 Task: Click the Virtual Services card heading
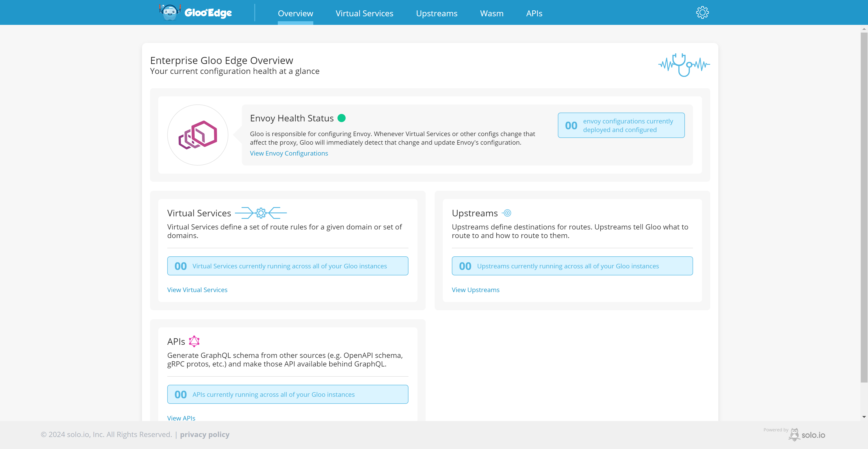click(x=199, y=213)
